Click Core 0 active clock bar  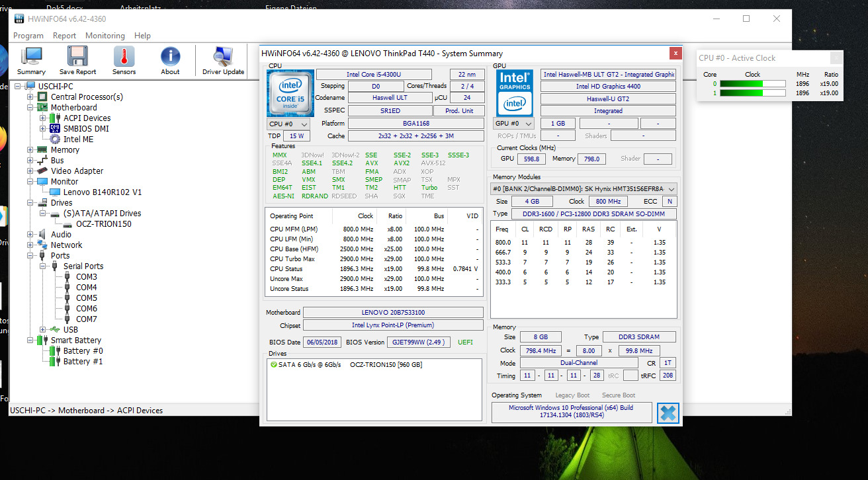pos(752,84)
